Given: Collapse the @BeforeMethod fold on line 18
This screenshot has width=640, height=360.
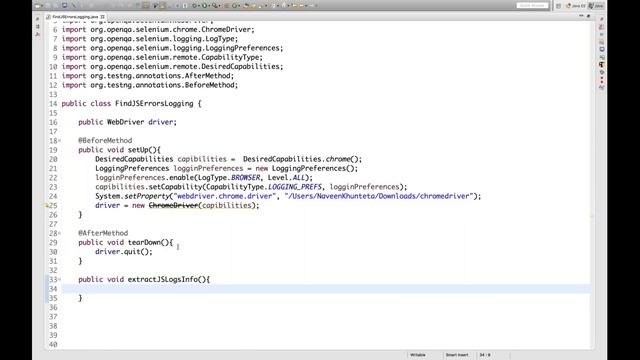Looking at the screenshot, I should coord(60,140).
